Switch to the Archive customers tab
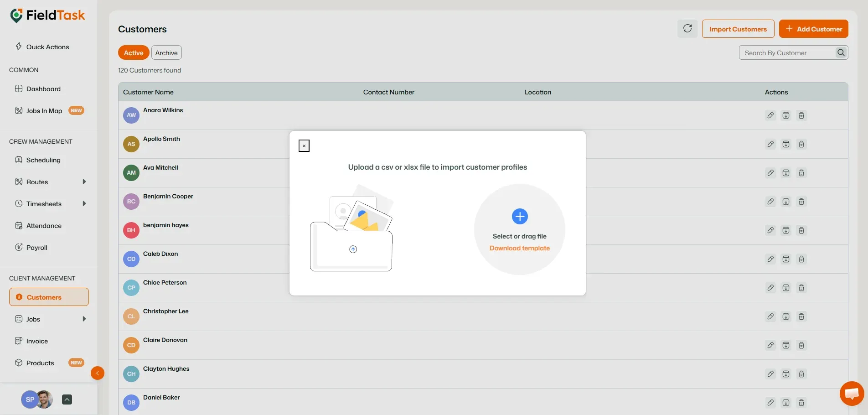This screenshot has width=868, height=415. coord(166,52)
